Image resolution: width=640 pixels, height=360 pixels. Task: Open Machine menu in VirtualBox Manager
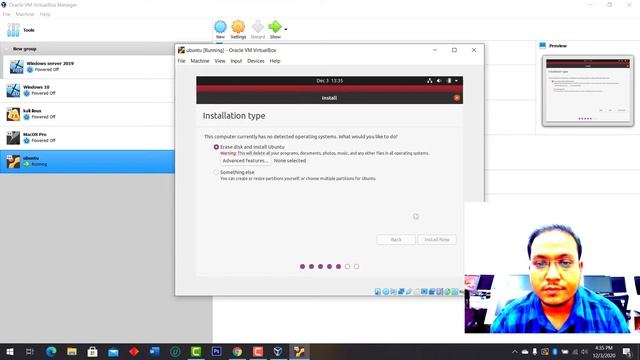pyautogui.click(x=24, y=14)
